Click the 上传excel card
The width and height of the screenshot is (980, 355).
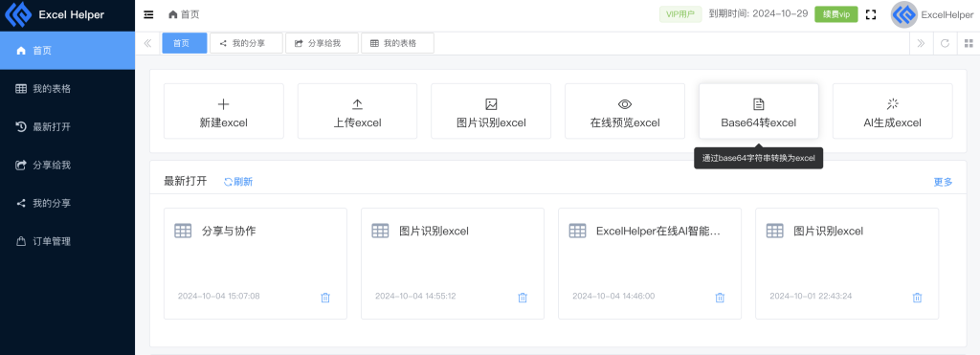(x=358, y=111)
